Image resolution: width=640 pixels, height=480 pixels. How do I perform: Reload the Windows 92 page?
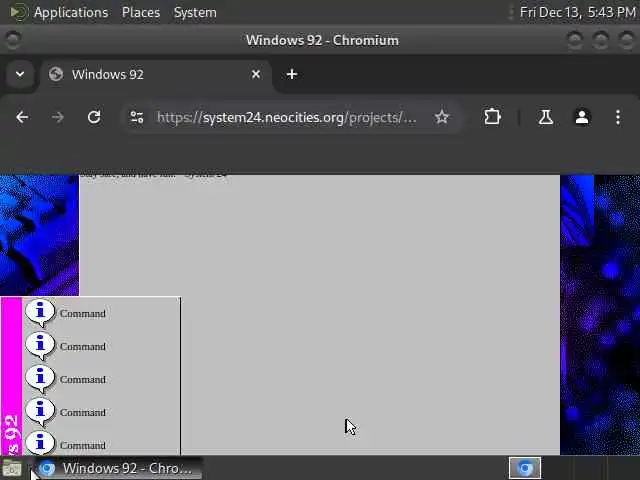[94, 118]
